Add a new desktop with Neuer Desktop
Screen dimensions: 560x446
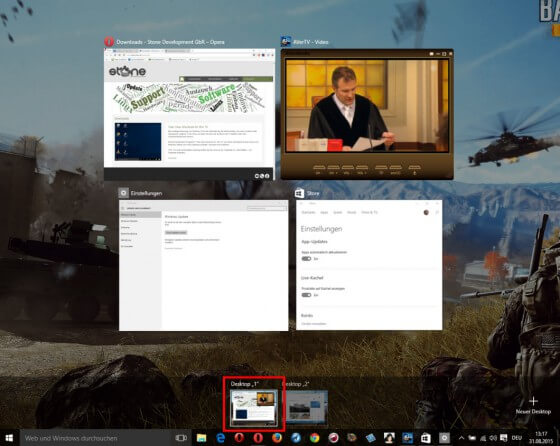click(x=533, y=405)
